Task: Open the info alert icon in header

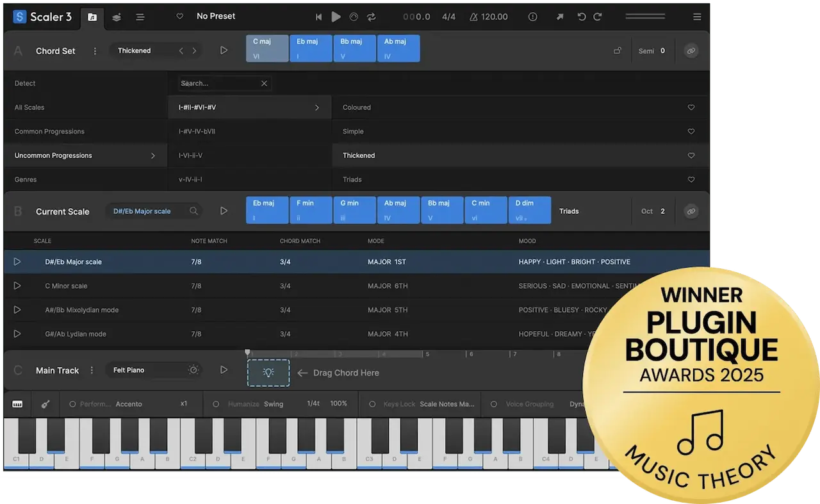Action: (x=532, y=17)
